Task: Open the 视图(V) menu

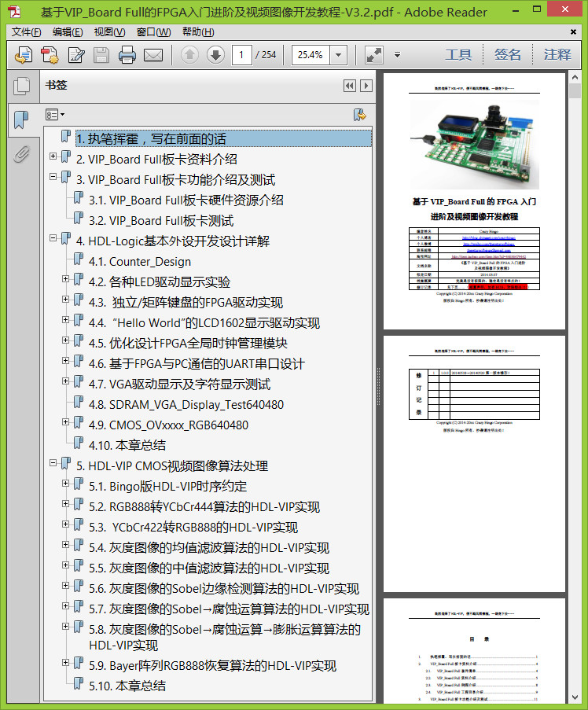Action: (109, 32)
